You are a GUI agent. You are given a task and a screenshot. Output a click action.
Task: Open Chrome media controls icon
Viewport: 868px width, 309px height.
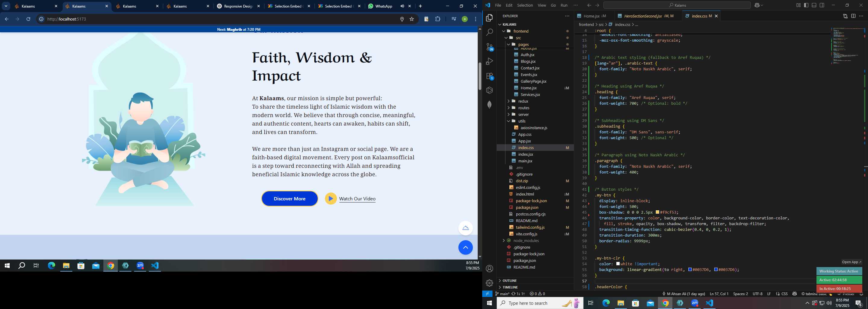point(454,19)
